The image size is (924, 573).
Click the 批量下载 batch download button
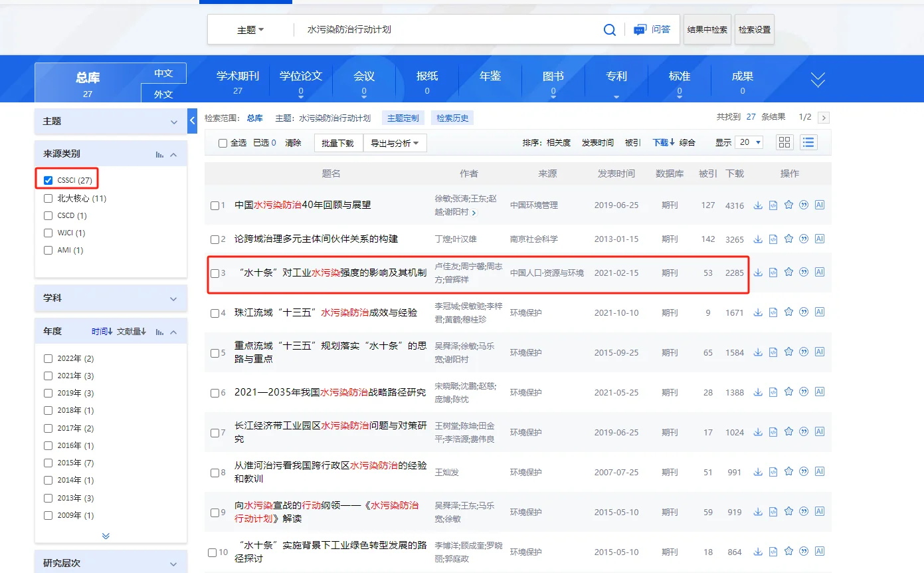tap(337, 142)
